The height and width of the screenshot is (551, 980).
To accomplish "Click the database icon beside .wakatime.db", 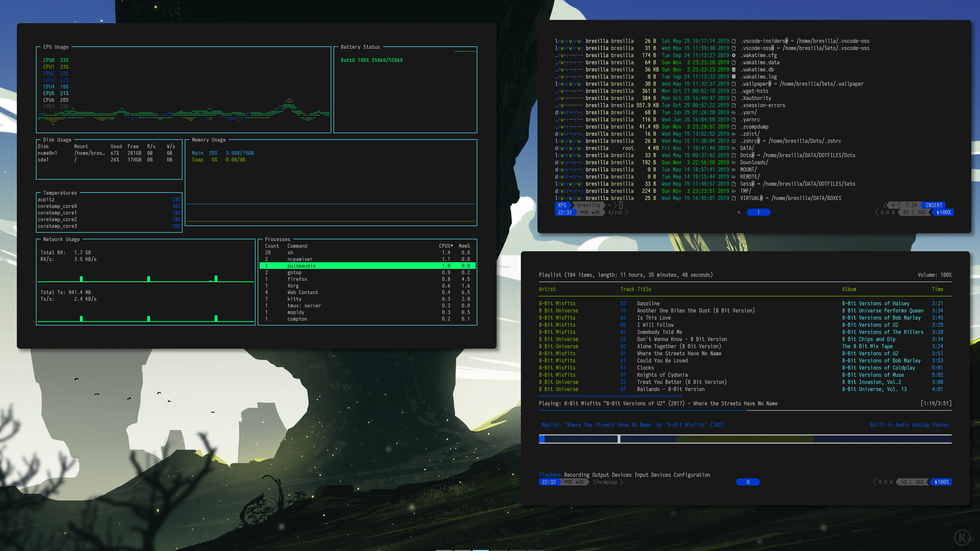I will (x=733, y=70).
